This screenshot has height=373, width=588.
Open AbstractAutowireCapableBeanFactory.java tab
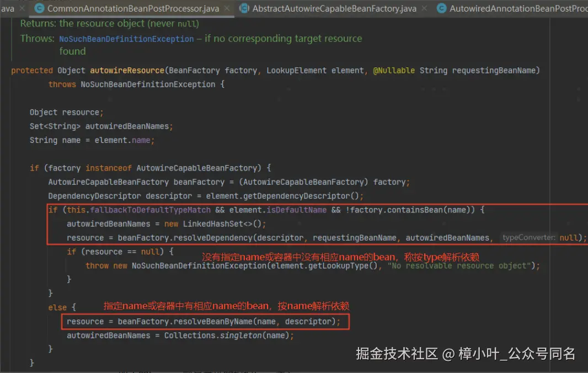(334, 8)
